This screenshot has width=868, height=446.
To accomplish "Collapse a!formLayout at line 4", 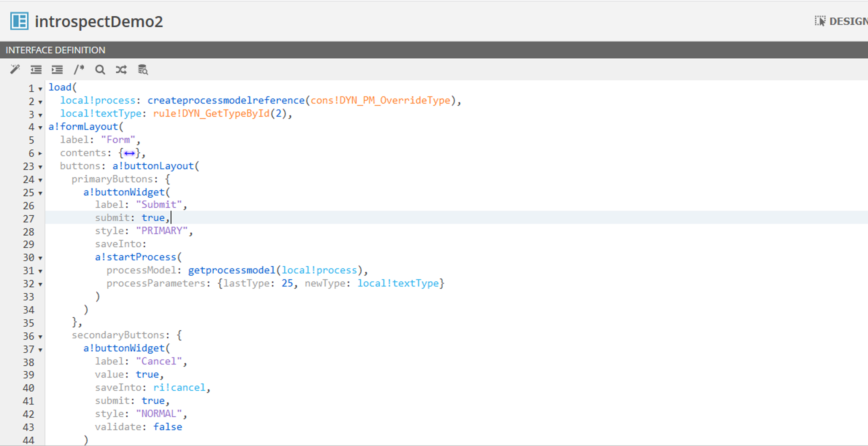I will [x=40, y=128].
